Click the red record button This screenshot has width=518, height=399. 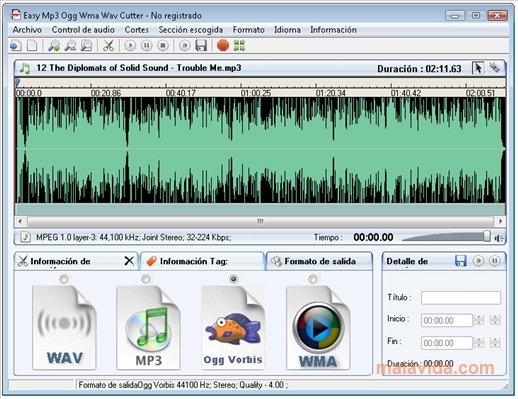point(223,45)
